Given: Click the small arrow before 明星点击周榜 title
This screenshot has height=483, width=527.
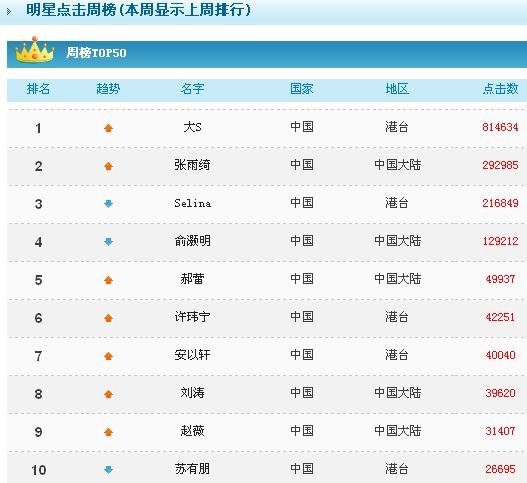Looking at the screenshot, I should pos(9,12).
